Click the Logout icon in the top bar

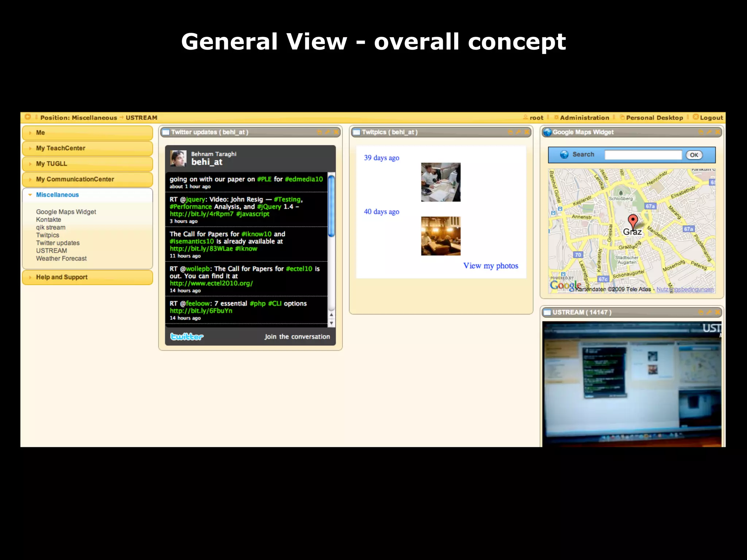point(696,117)
